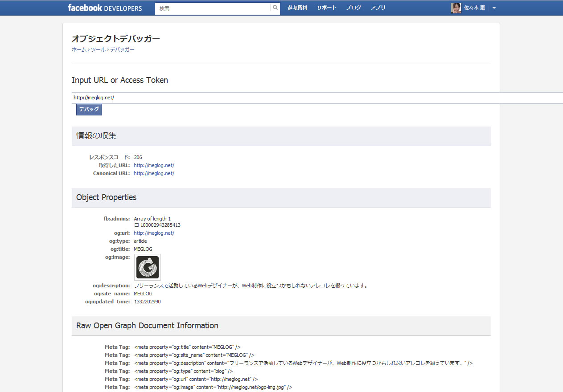Click the og:image preview thumbnail
The image size is (563, 392).
tap(147, 267)
